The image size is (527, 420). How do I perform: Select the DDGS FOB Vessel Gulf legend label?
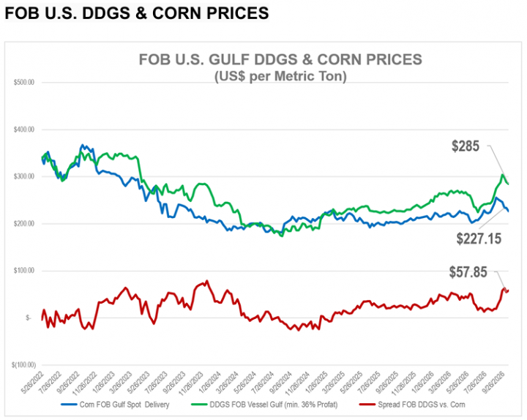(x=274, y=405)
